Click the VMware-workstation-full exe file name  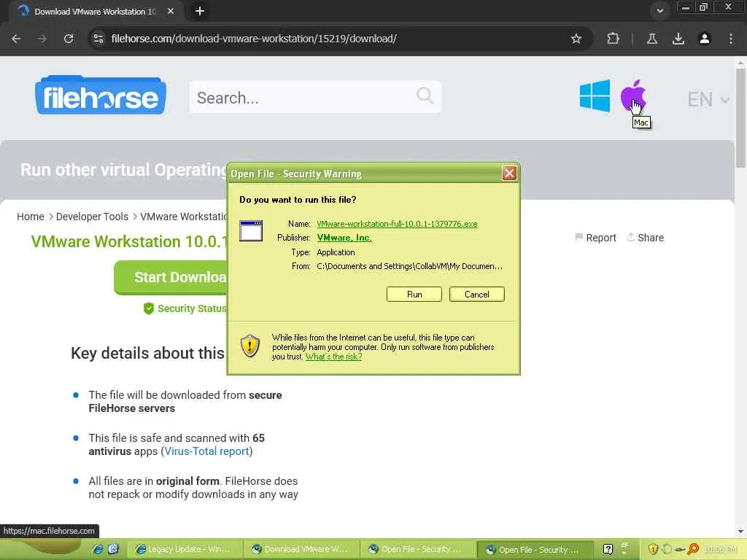tap(397, 224)
